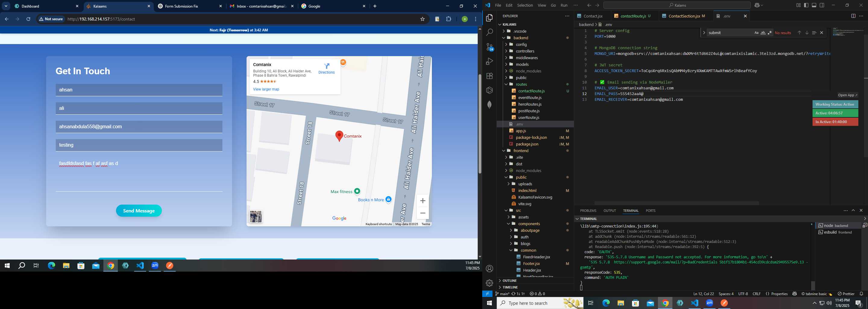The width and height of the screenshot is (868, 309).
Task: Toggle Match Case in find widget
Action: tap(756, 33)
